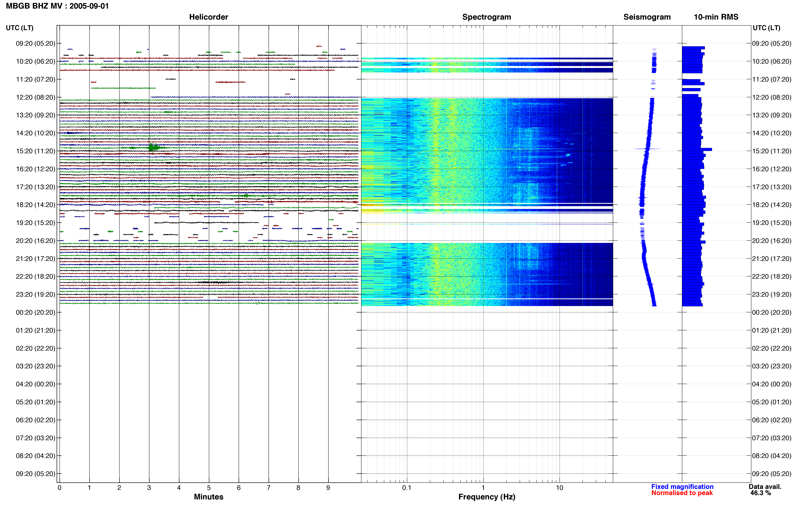Select left time label 13:20 (09:20)
Image resolution: width=812 pixels, height=508 pixels.
[36, 115]
